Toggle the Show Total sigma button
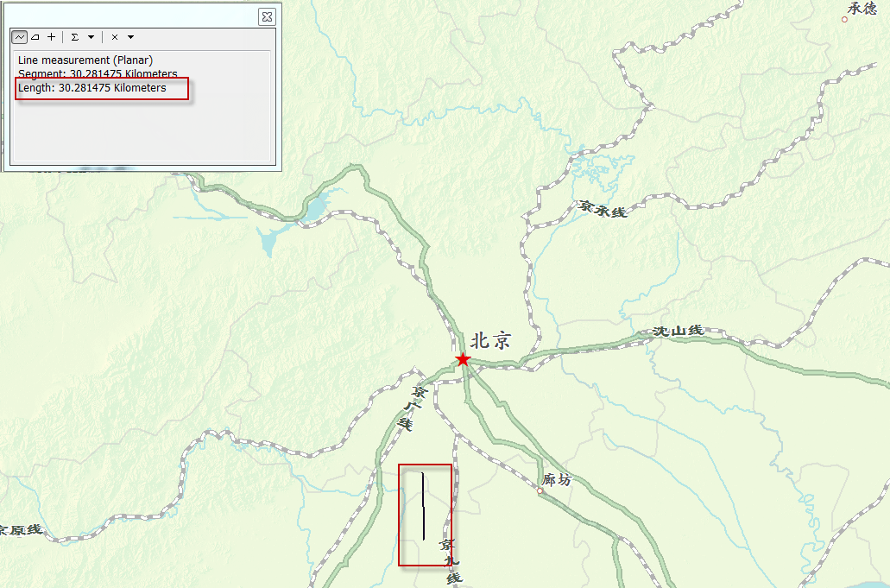This screenshot has height=588, width=890. click(75, 37)
